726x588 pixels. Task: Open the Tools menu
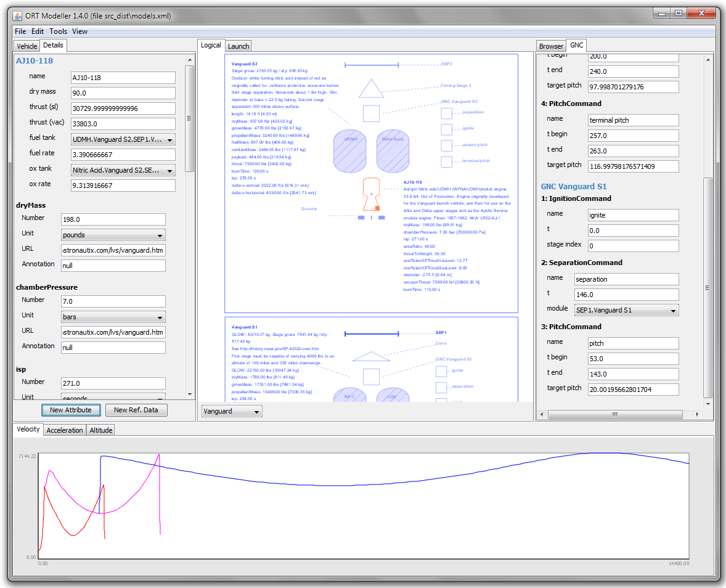click(58, 31)
